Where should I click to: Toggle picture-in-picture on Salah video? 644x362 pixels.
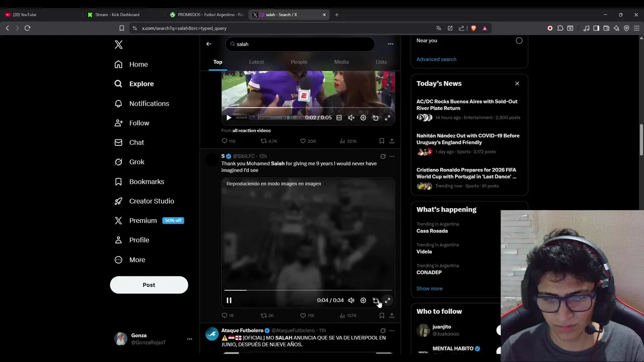(x=375, y=300)
